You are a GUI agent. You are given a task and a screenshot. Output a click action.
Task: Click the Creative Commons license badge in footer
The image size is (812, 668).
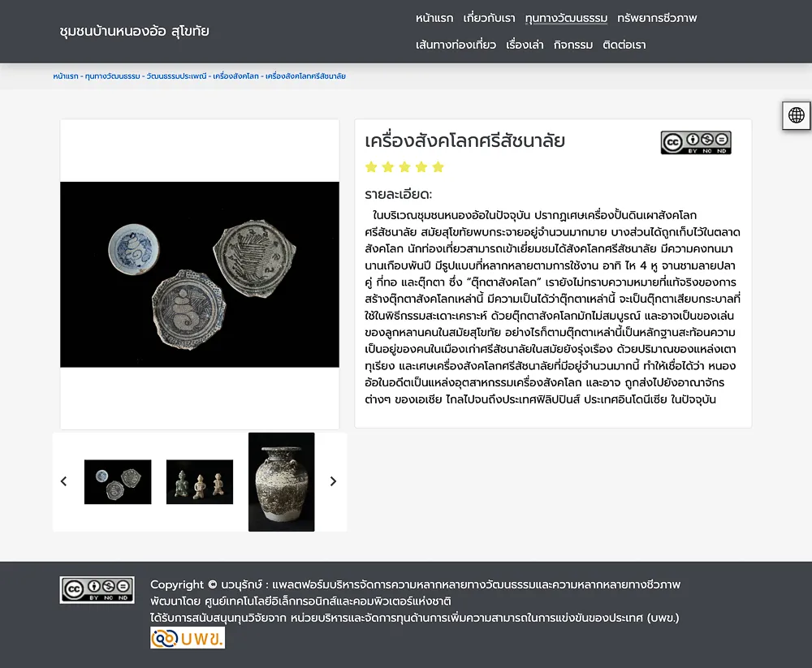(97, 590)
